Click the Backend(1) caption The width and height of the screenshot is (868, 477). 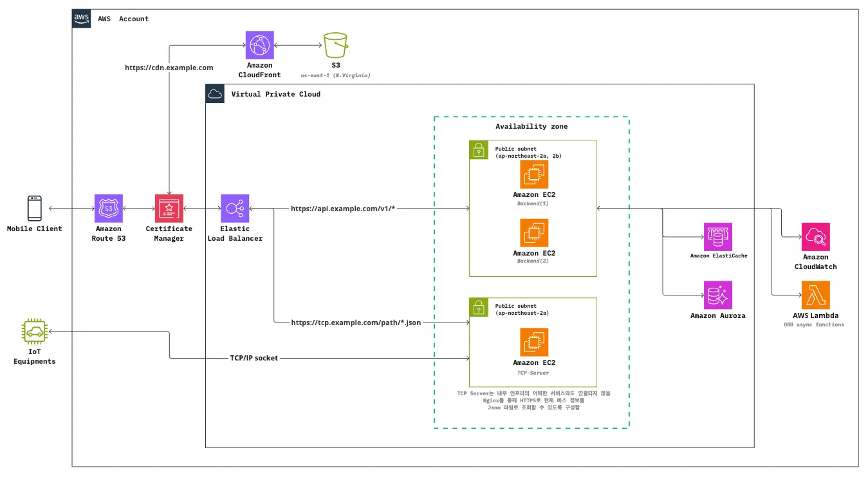click(x=534, y=203)
